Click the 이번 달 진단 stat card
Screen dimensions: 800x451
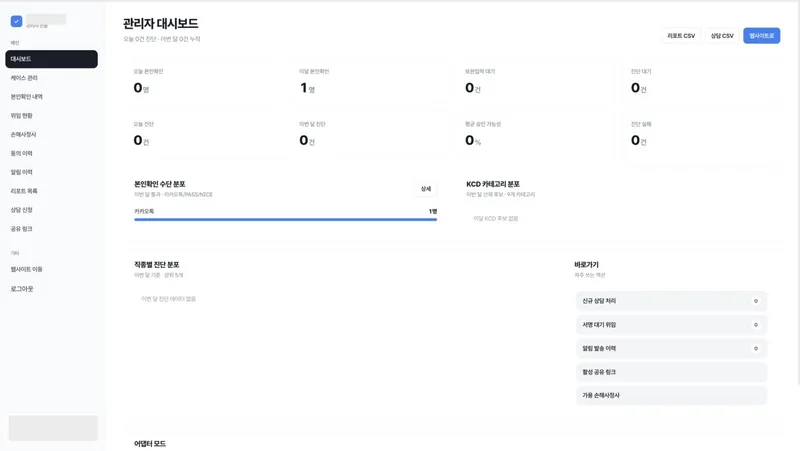[x=369, y=135]
